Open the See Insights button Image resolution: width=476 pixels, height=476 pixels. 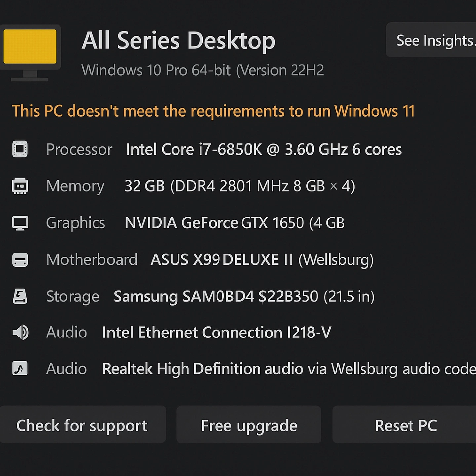(431, 40)
